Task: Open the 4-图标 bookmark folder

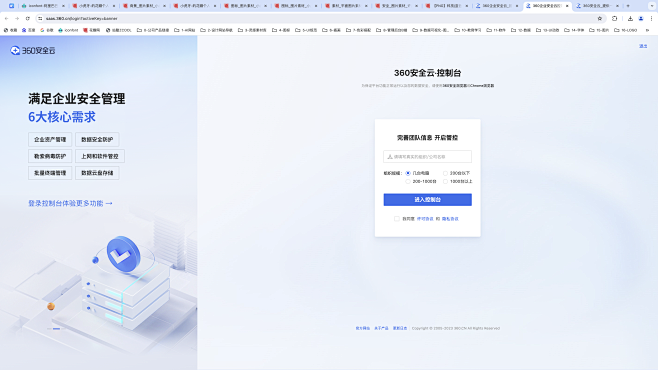Action: 281,30
